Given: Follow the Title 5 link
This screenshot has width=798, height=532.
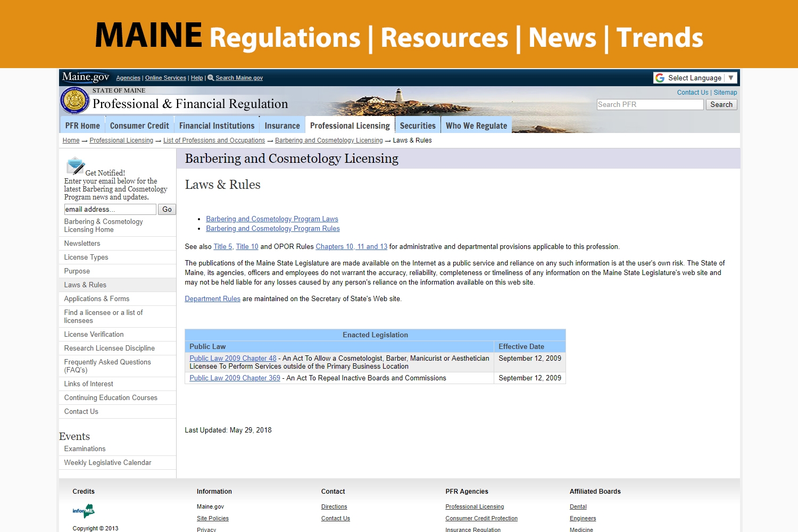Looking at the screenshot, I should click(x=223, y=246).
